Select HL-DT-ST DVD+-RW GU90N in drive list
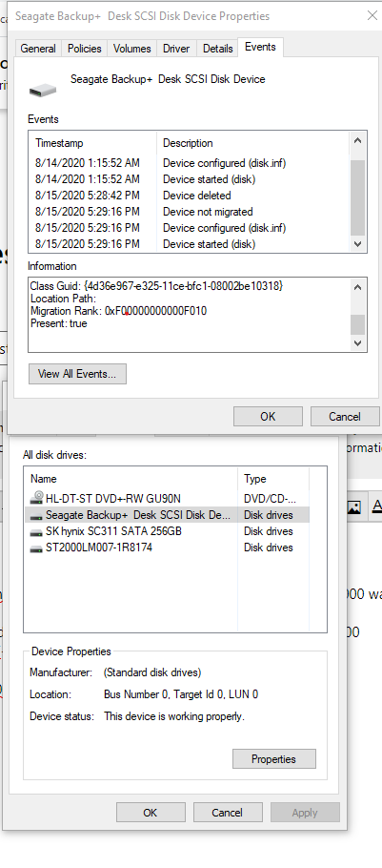This screenshot has height=868, width=382. [167, 498]
